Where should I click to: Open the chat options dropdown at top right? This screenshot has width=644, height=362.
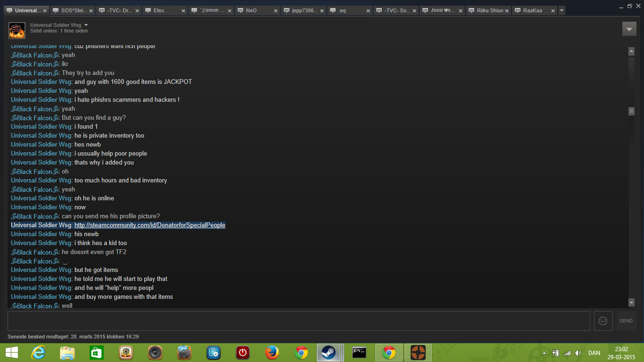tap(629, 29)
